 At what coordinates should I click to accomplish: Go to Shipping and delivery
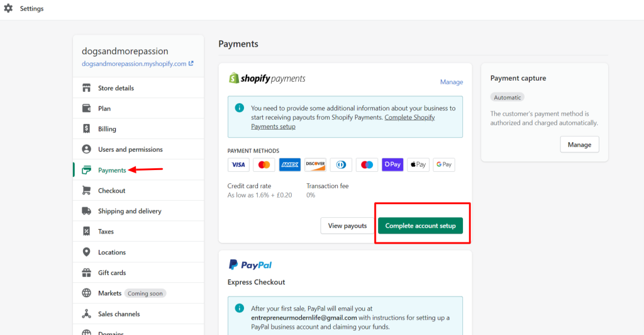pos(138,211)
